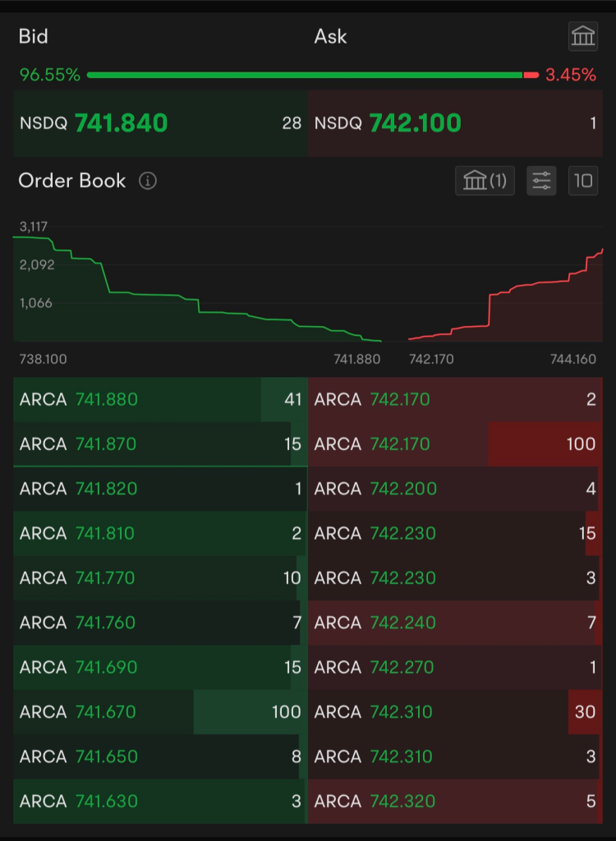Screen dimensions: 616x841
Task: Open the order book filter sliders icon
Action: tap(541, 181)
